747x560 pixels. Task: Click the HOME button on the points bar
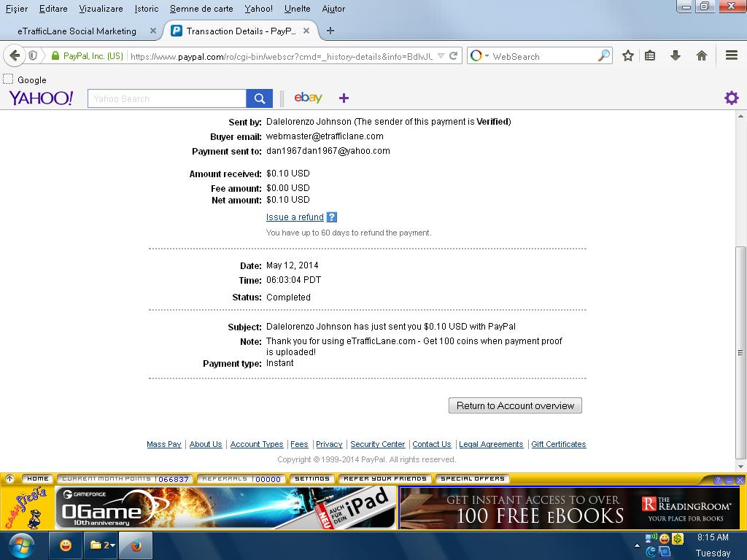[38, 478]
